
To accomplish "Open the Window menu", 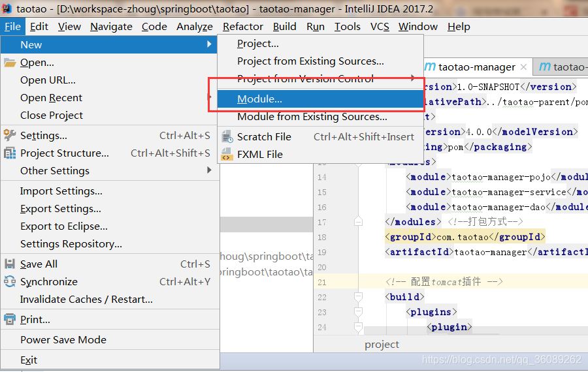I will (x=417, y=27).
